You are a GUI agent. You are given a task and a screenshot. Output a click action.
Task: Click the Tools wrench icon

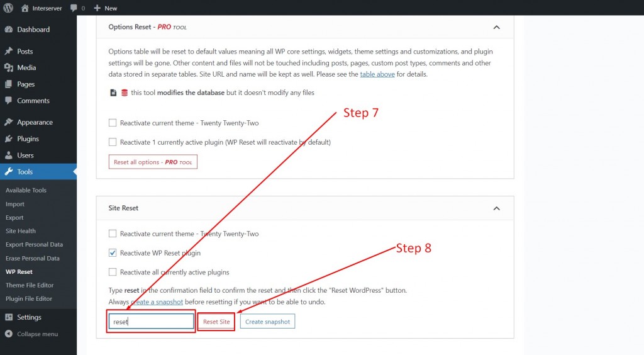pyautogui.click(x=9, y=172)
